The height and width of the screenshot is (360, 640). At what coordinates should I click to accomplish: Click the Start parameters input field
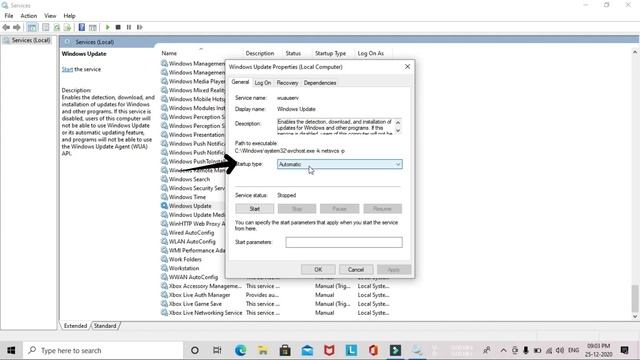pyautogui.click(x=344, y=242)
